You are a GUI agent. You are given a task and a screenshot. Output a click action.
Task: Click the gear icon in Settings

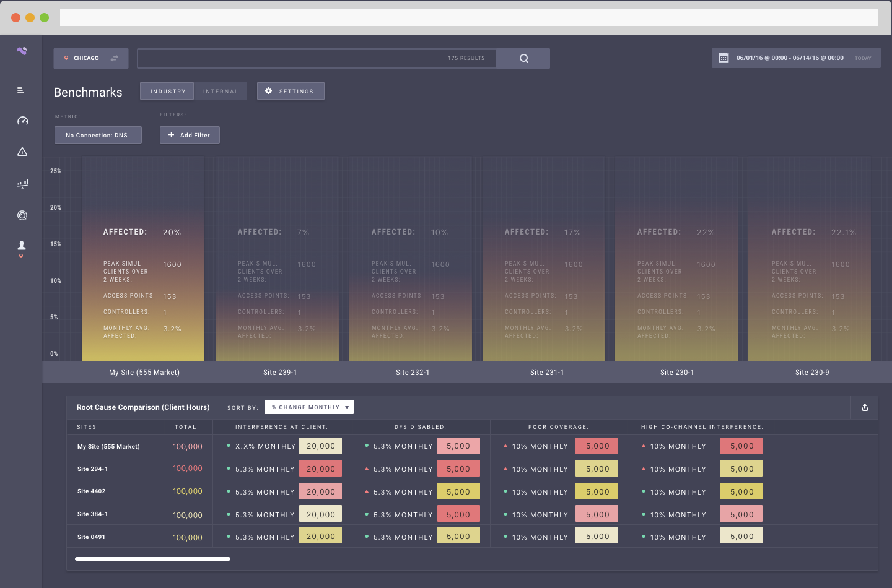pos(268,91)
